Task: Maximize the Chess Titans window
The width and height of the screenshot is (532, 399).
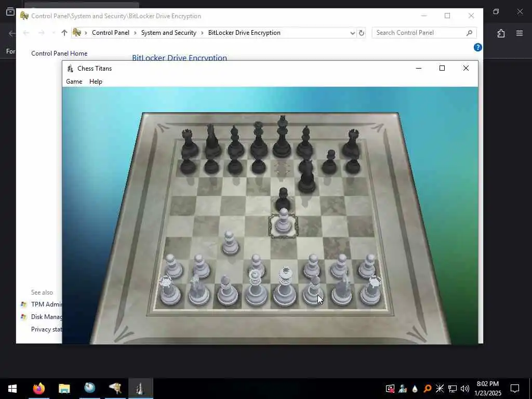Action: pyautogui.click(x=442, y=68)
